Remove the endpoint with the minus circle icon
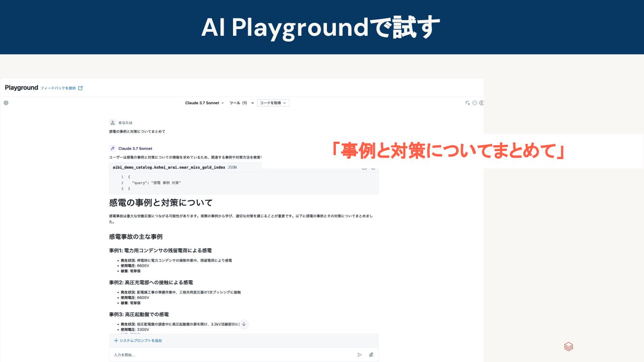Viewport: 644px width, 362px height. click(x=475, y=103)
